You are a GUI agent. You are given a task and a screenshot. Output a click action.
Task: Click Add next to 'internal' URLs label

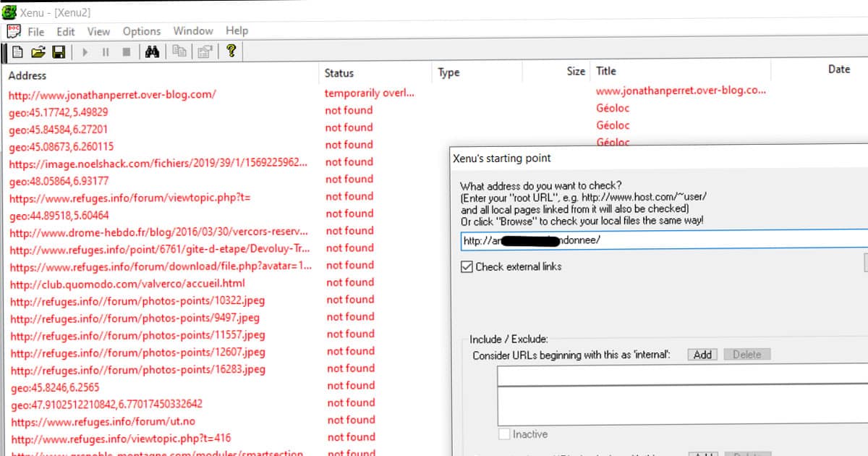pos(702,354)
